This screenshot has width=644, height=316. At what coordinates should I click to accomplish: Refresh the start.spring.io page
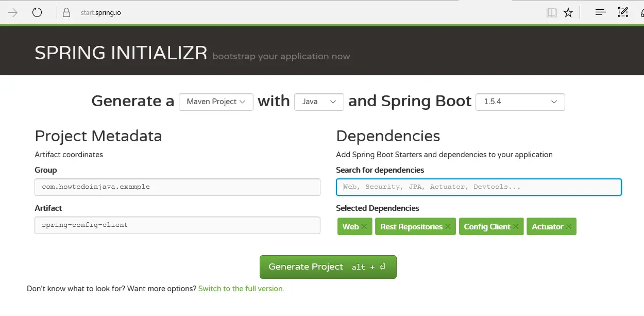click(36, 12)
